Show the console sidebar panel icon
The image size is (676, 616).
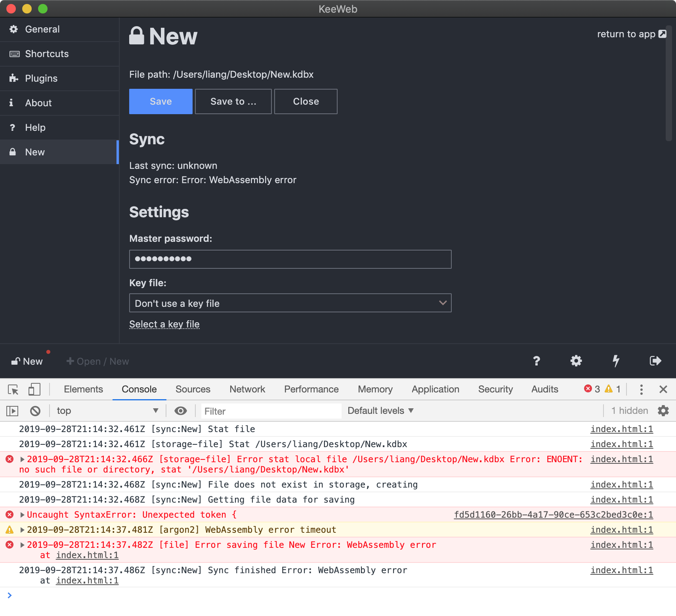(12, 411)
